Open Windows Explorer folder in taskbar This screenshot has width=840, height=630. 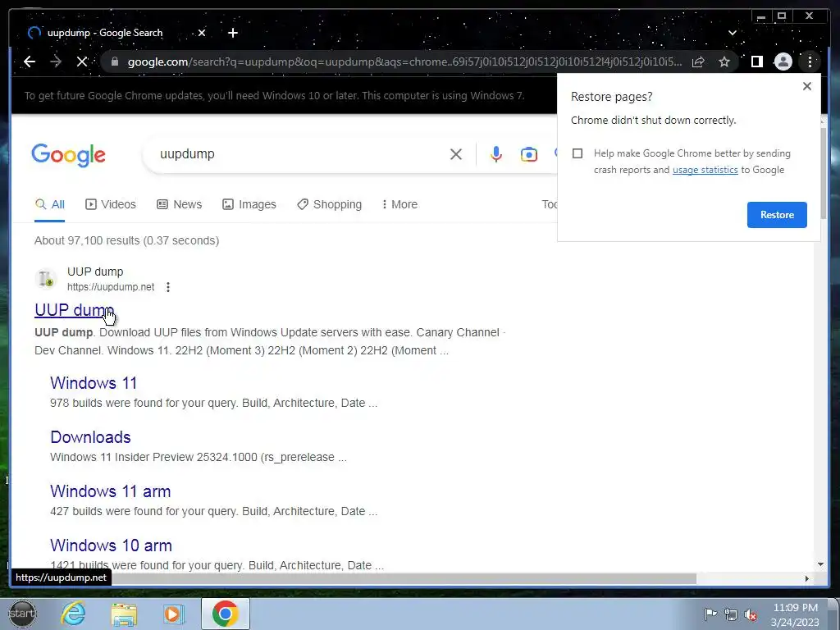(x=124, y=614)
